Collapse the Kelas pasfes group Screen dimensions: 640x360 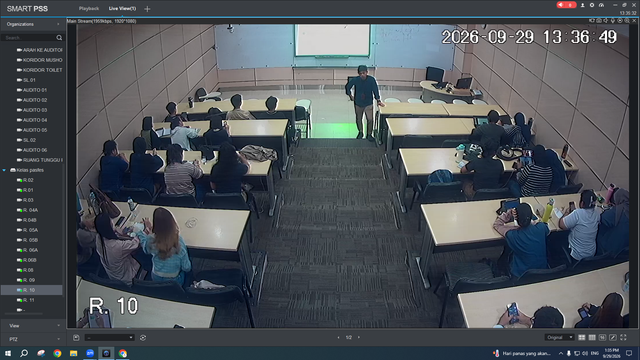pyautogui.click(x=4, y=170)
